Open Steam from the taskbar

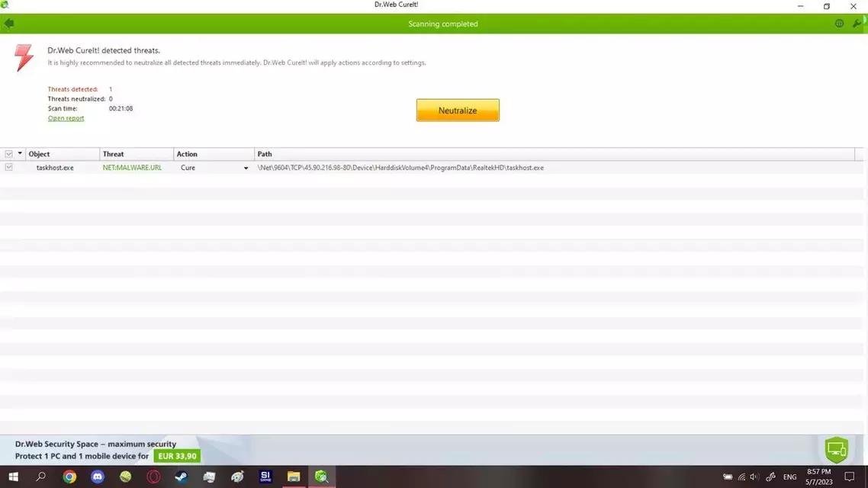(182, 477)
